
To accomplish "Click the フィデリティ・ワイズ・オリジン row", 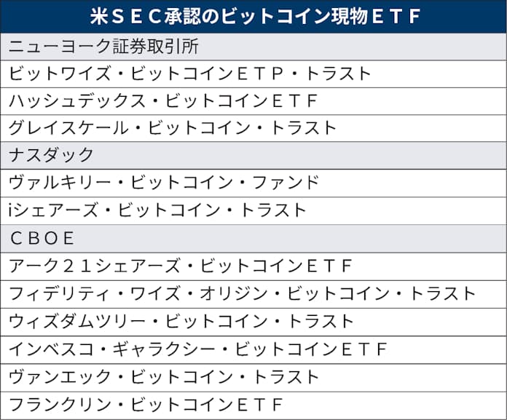I will pos(243,293).
